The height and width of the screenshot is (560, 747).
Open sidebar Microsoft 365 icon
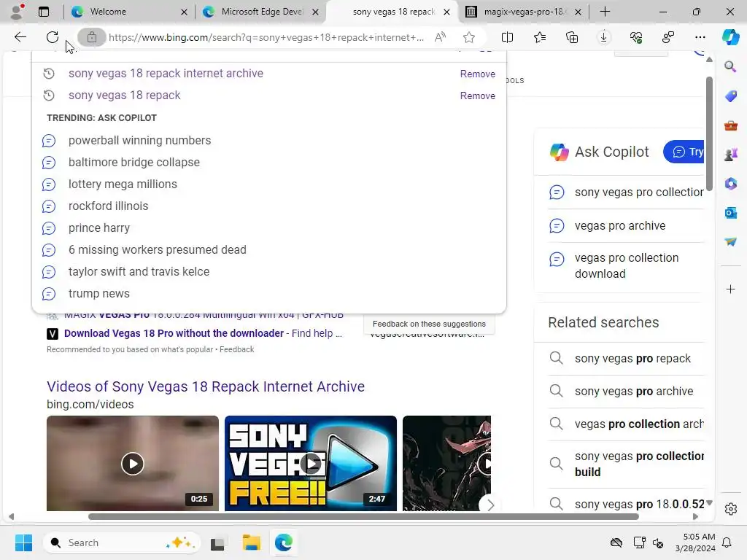pos(730,183)
